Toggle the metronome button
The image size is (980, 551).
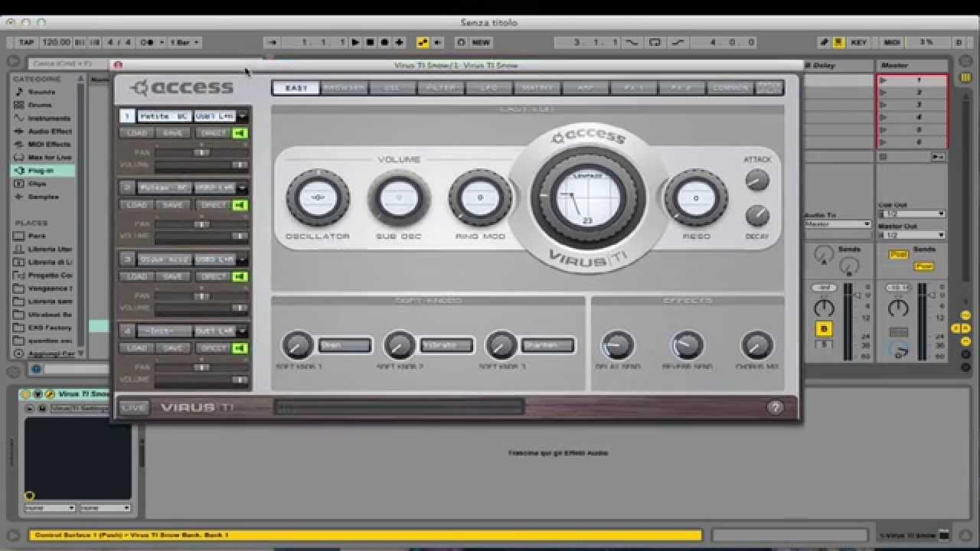pyautogui.click(x=147, y=42)
